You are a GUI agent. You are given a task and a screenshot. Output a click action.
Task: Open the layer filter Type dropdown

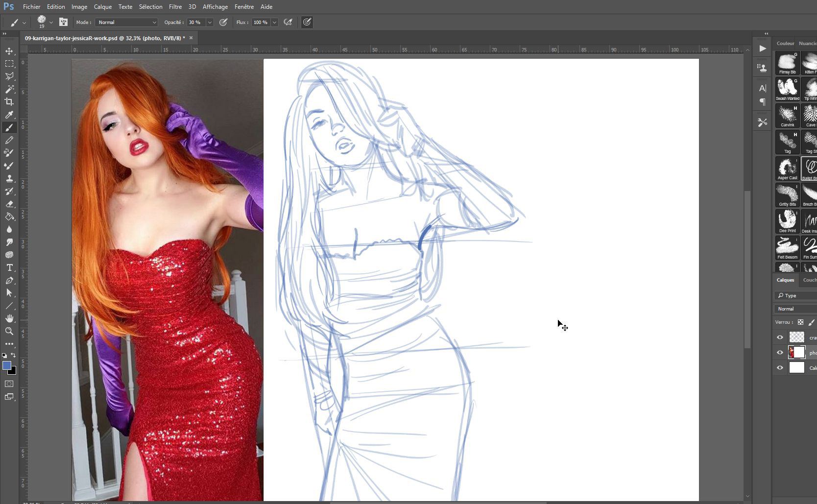coord(795,295)
